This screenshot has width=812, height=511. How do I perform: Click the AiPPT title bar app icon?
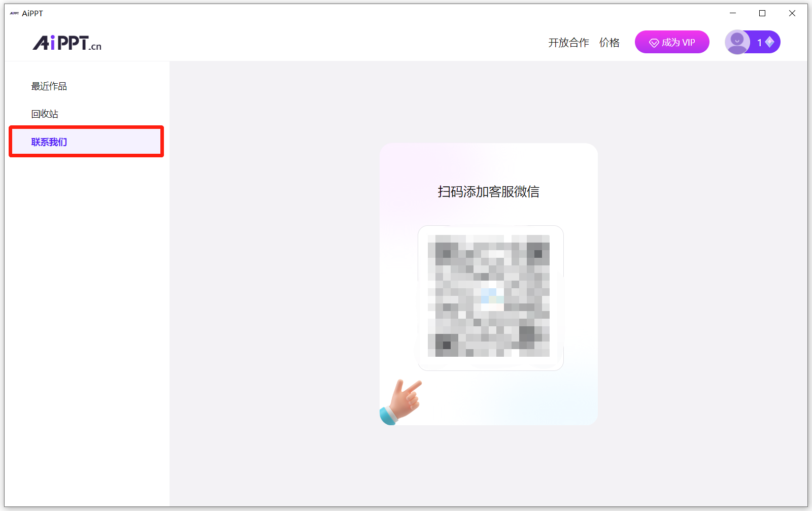click(14, 13)
